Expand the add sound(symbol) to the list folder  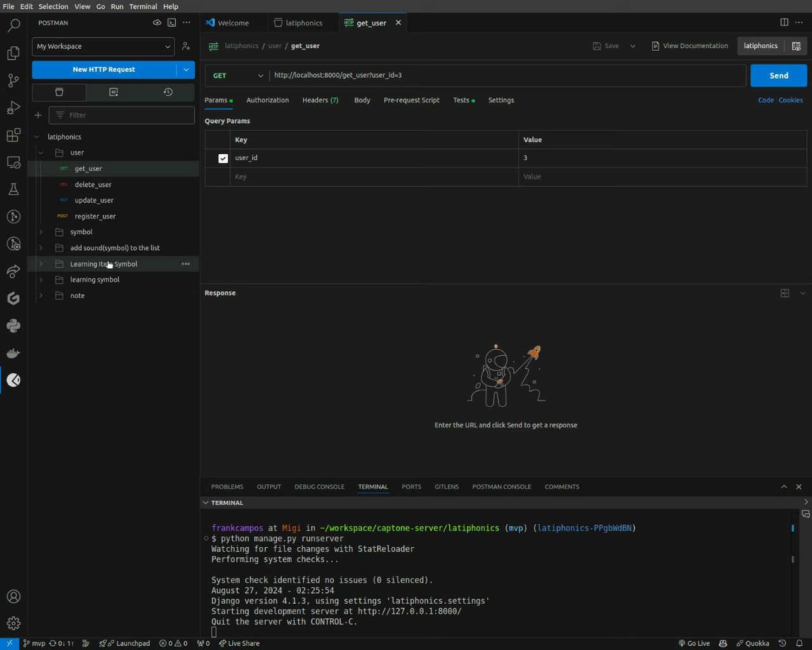coord(41,248)
